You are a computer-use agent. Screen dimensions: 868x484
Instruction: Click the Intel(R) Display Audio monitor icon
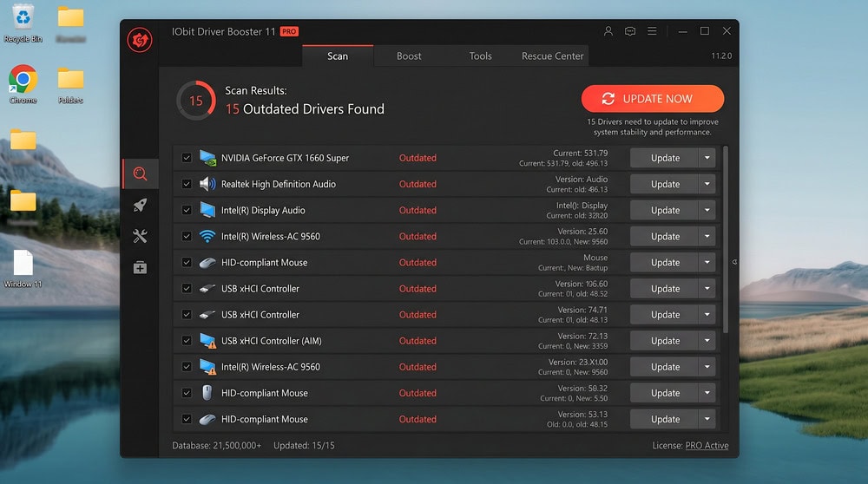coord(207,210)
